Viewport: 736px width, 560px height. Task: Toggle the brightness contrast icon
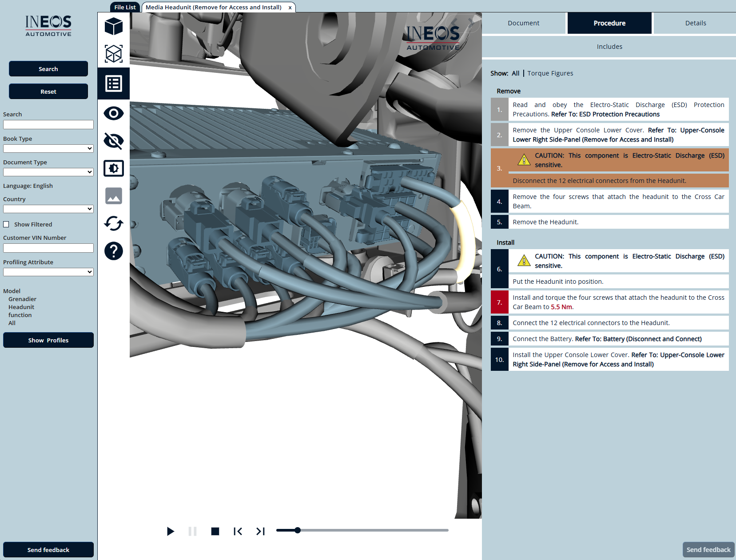click(114, 168)
